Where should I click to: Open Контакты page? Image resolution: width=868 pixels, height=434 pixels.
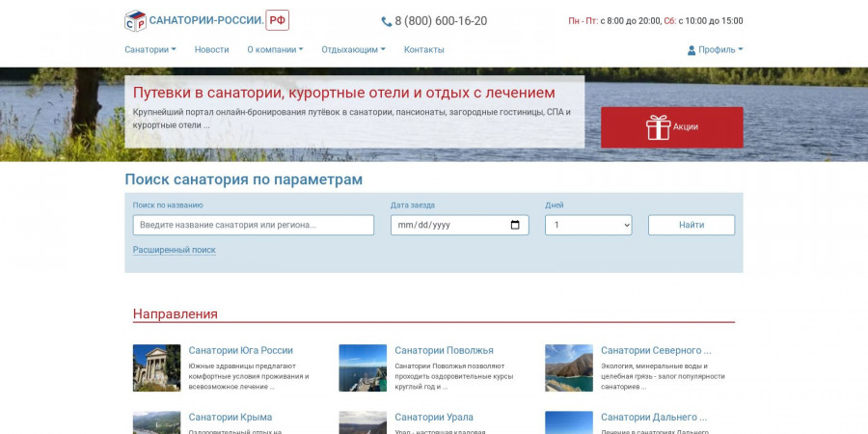coord(424,49)
